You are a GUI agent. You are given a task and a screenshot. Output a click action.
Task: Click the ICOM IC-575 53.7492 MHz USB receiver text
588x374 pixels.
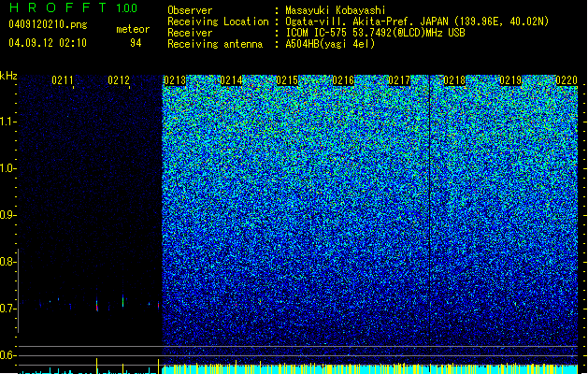pos(375,33)
